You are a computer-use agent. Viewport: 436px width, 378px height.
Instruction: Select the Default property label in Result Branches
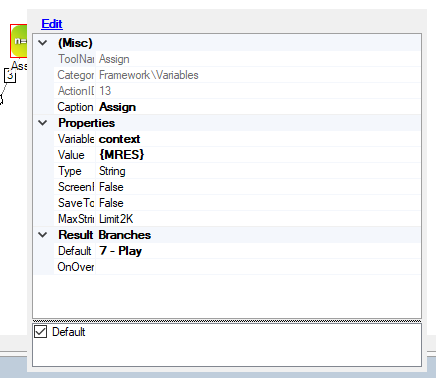[75, 251]
